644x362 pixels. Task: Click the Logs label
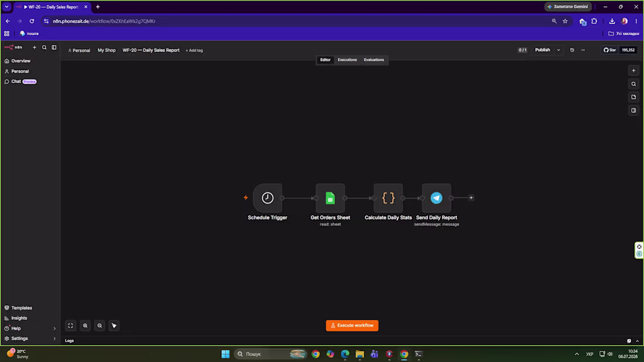(70, 341)
